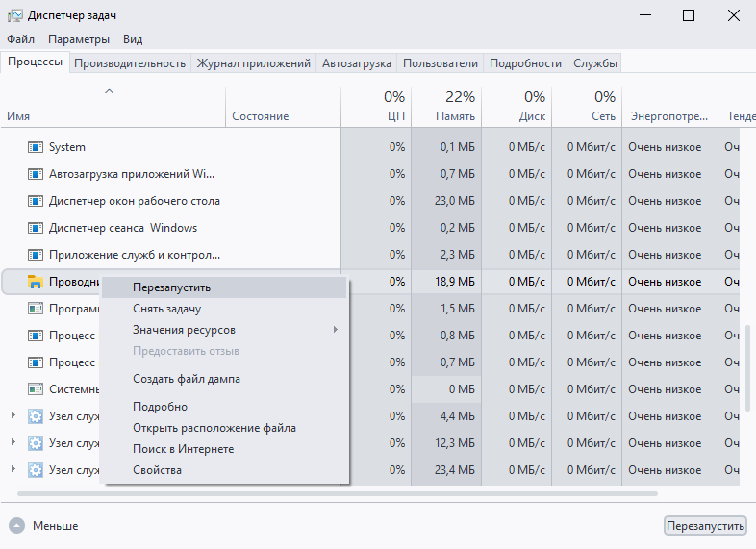This screenshot has height=549, width=756.
Task: Click the Диспетчер окон рабочего стола icon
Action: coord(36,201)
